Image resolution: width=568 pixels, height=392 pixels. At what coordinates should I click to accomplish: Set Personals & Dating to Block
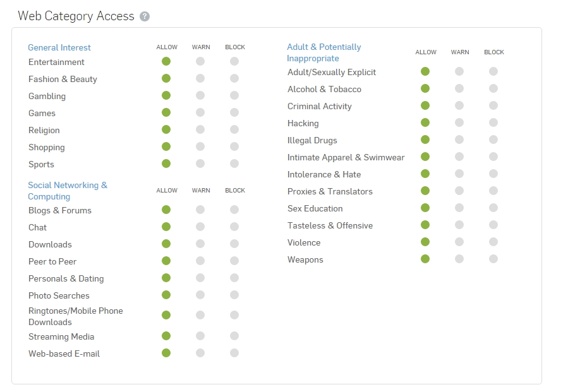tap(234, 278)
